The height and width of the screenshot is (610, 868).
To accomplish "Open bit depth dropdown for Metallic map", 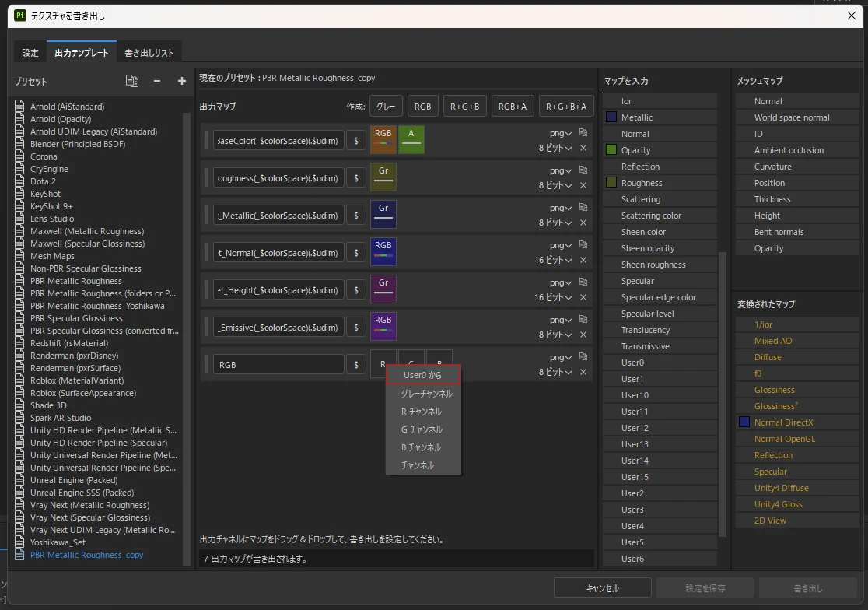I will [555, 223].
